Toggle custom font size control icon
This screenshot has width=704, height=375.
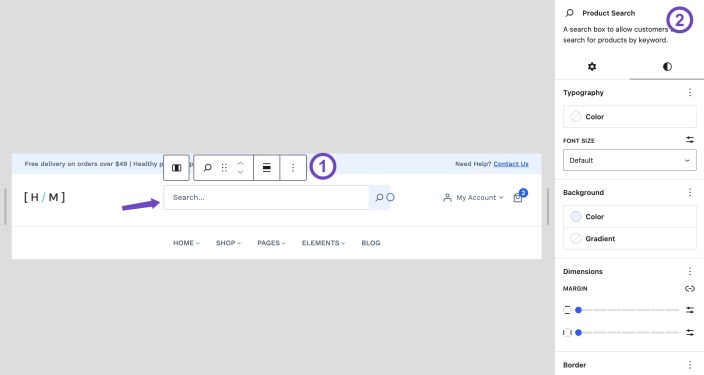pyautogui.click(x=690, y=140)
